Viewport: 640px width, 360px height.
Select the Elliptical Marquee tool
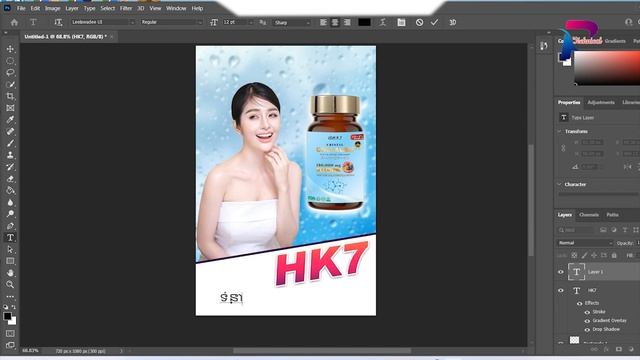(10, 61)
